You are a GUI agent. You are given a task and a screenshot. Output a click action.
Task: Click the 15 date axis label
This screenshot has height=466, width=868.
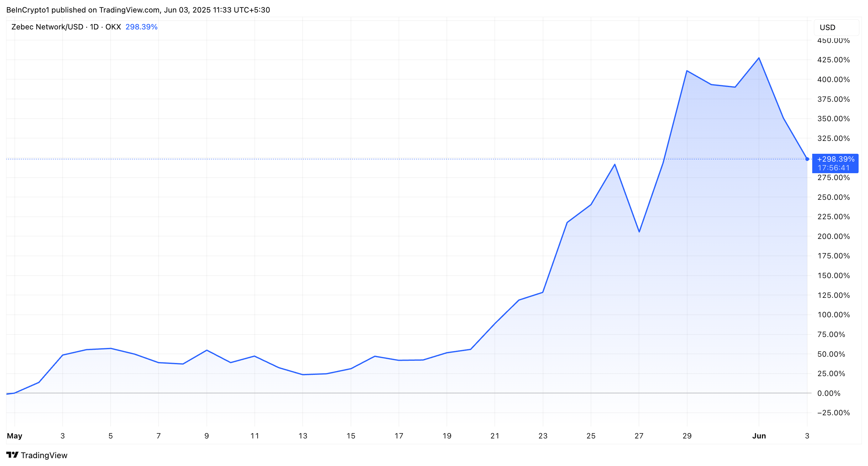click(x=351, y=436)
